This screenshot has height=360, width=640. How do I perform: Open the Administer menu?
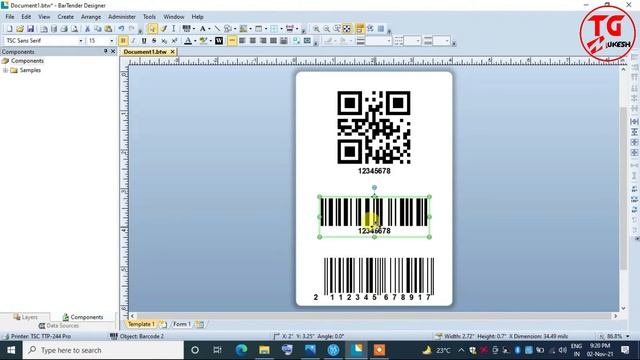pos(122,17)
